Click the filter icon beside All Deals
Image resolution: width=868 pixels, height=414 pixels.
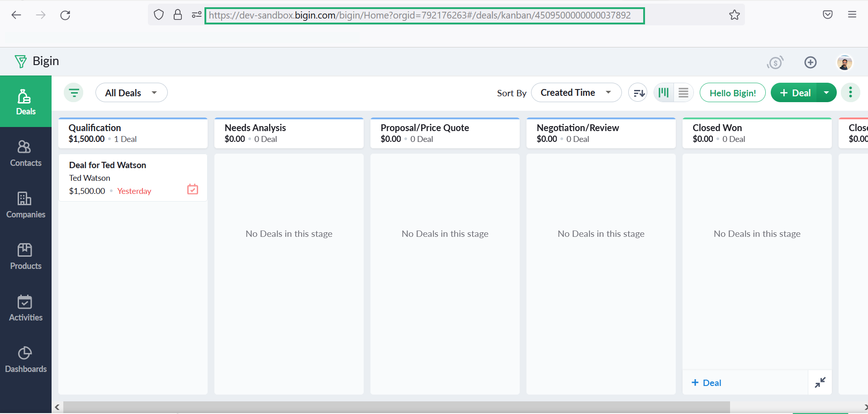[x=74, y=93]
